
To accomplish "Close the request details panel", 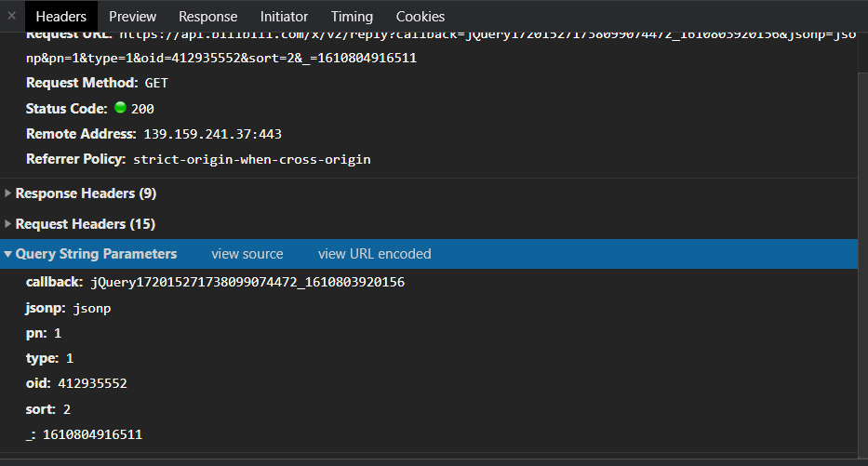I will tap(11, 16).
